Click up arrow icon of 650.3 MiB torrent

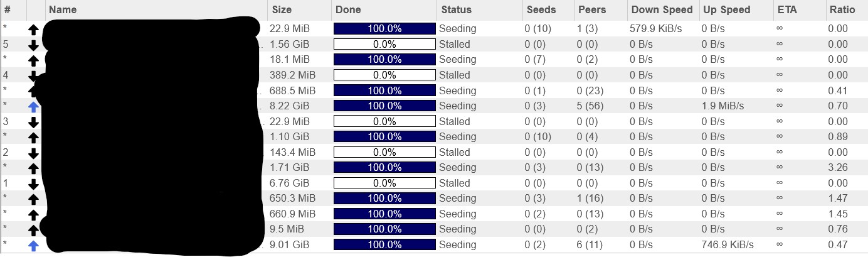tap(34, 199)
